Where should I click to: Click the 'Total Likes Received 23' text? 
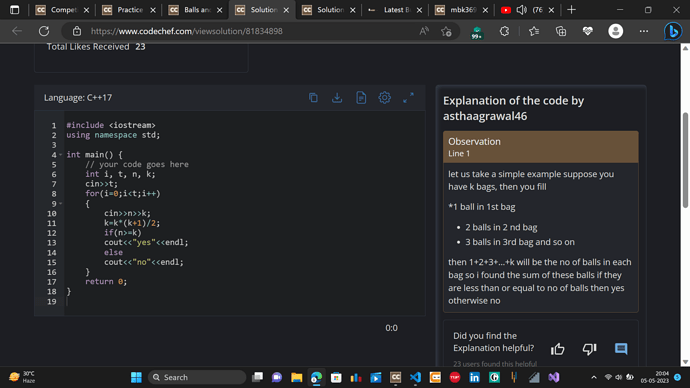tap(96, 47)
